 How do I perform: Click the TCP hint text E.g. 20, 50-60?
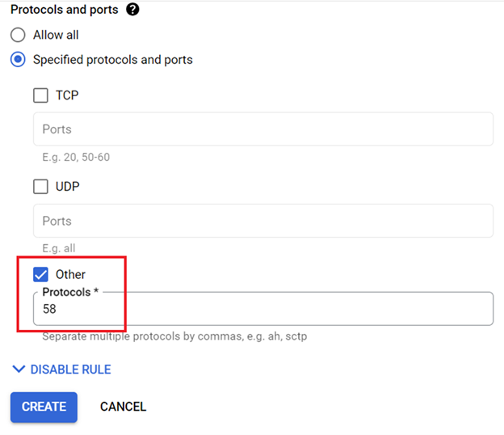(76, 157)
